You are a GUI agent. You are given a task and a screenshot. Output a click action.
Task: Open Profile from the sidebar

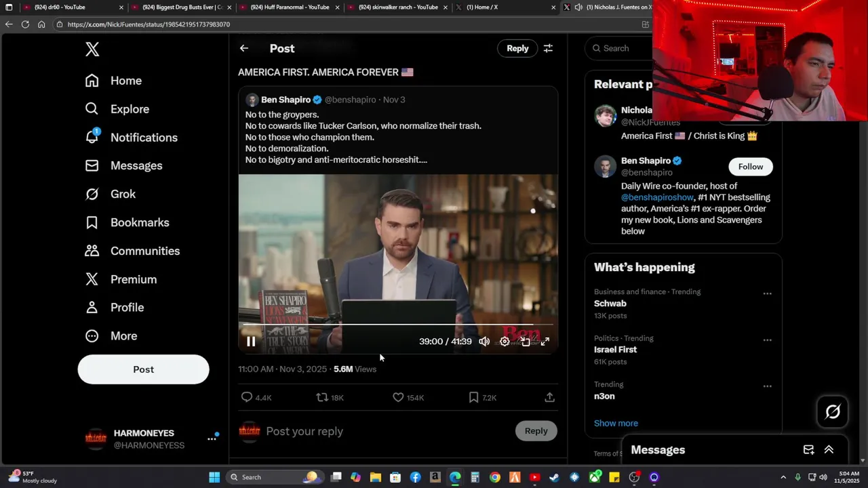(x=114, y=307)
